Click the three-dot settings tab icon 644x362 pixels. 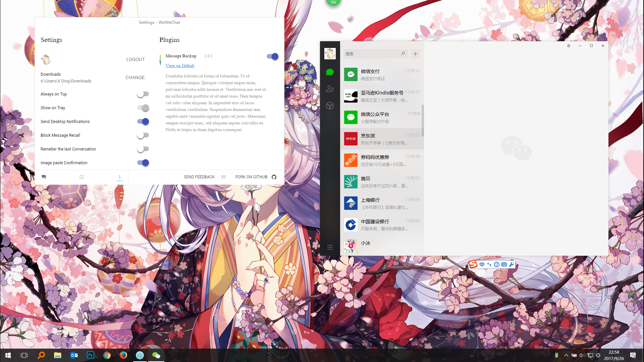[120, 177]
